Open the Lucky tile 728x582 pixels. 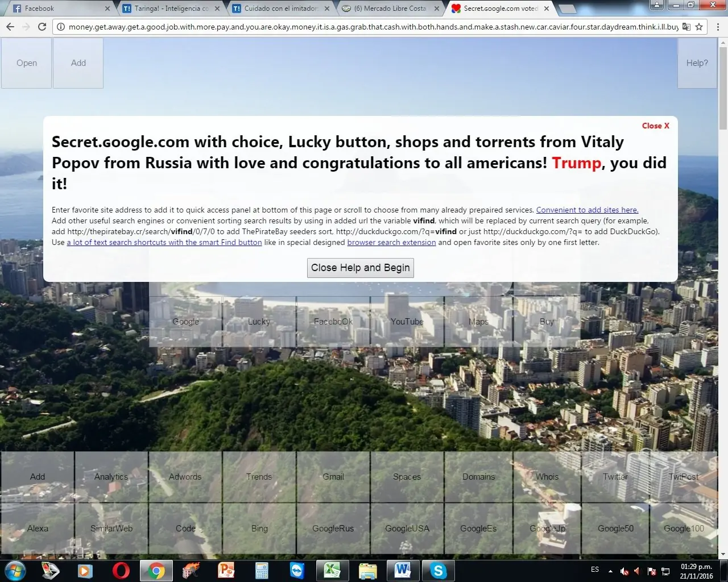259,322
